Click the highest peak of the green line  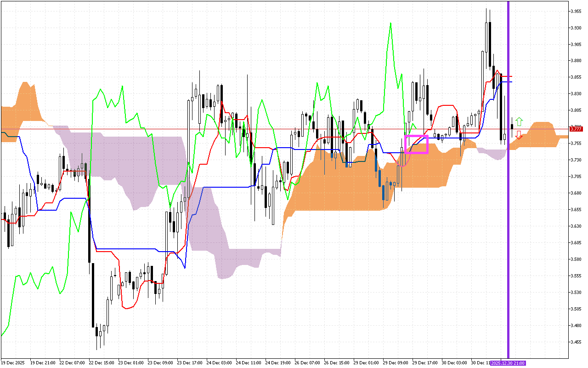390,23
